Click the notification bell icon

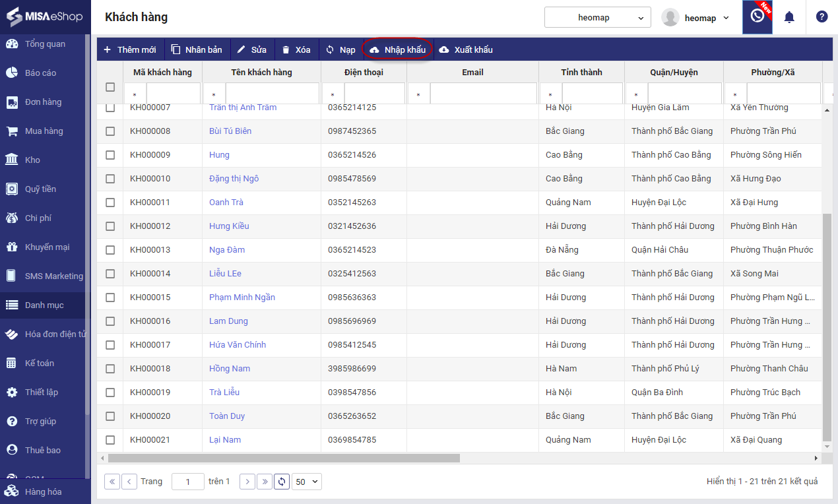[789, 17]
